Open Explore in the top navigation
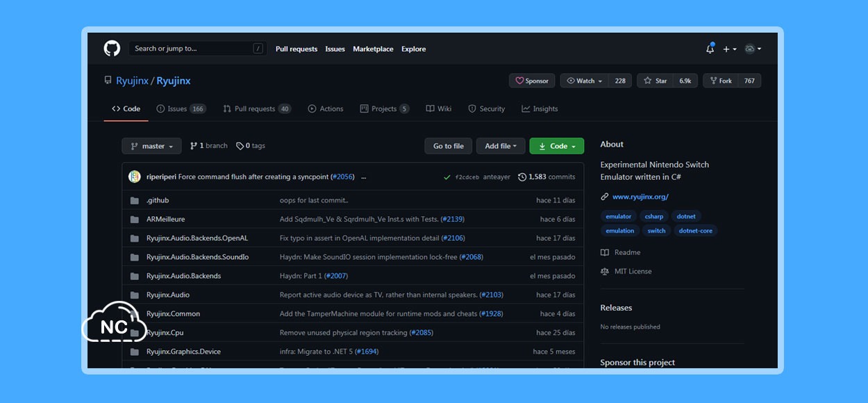Screen dimensions: 868x403 tap(414, 49)
